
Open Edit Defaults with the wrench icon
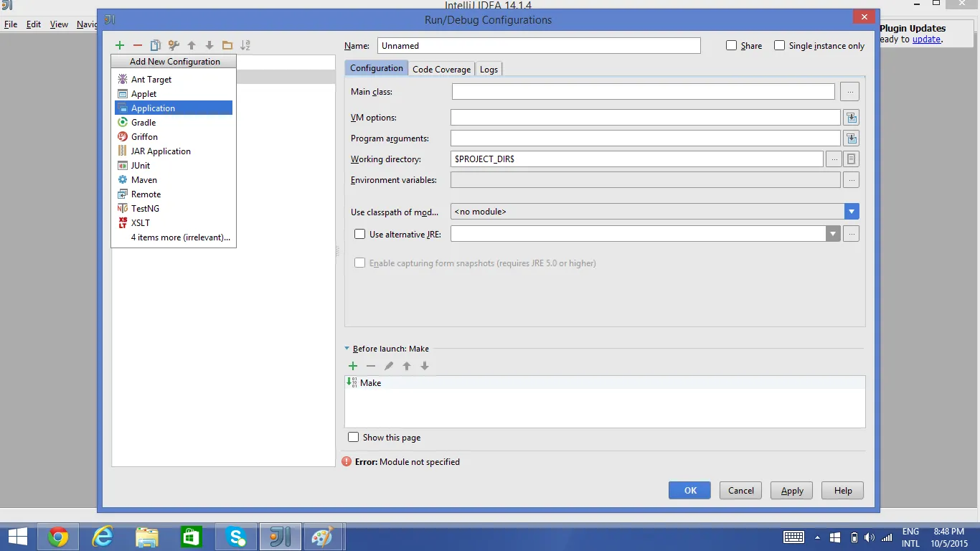click(x=174, y=45)
